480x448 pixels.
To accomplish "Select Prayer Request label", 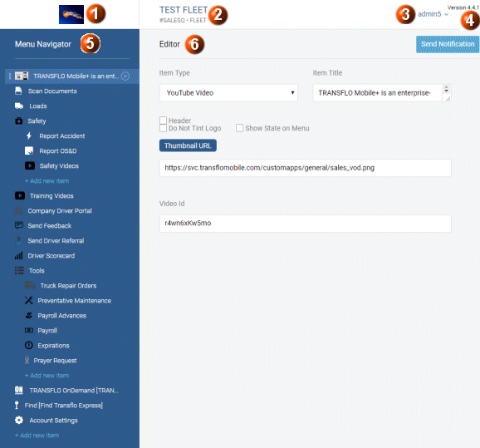I will click(55, 361).
